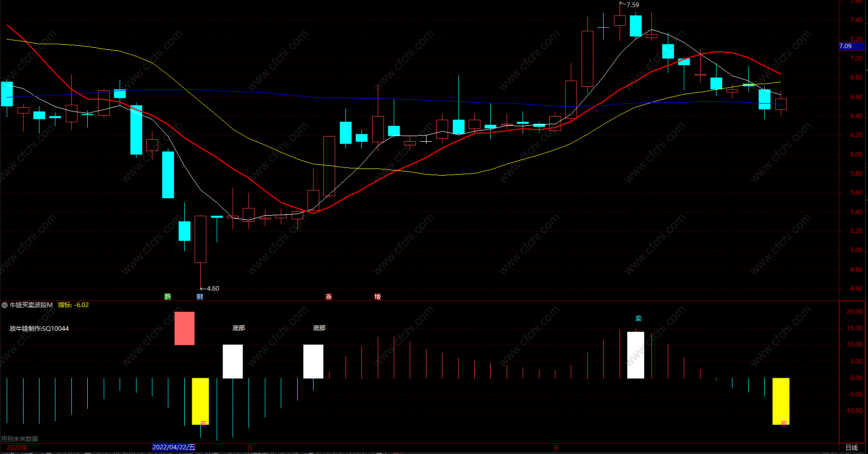868x454 pixels.
Task: Click the green 跌 event marker
Action: click(x=168, y=296)
